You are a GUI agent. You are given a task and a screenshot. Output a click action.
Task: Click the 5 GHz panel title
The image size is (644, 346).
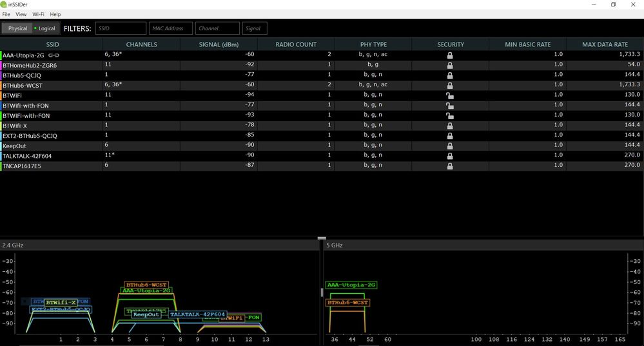pyautogui.click(x=335, y=245)
